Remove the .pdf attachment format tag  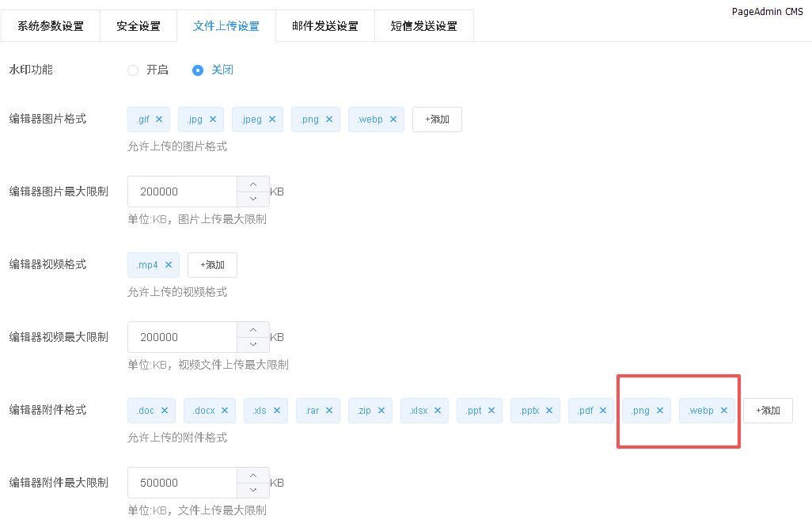(603, 411)
